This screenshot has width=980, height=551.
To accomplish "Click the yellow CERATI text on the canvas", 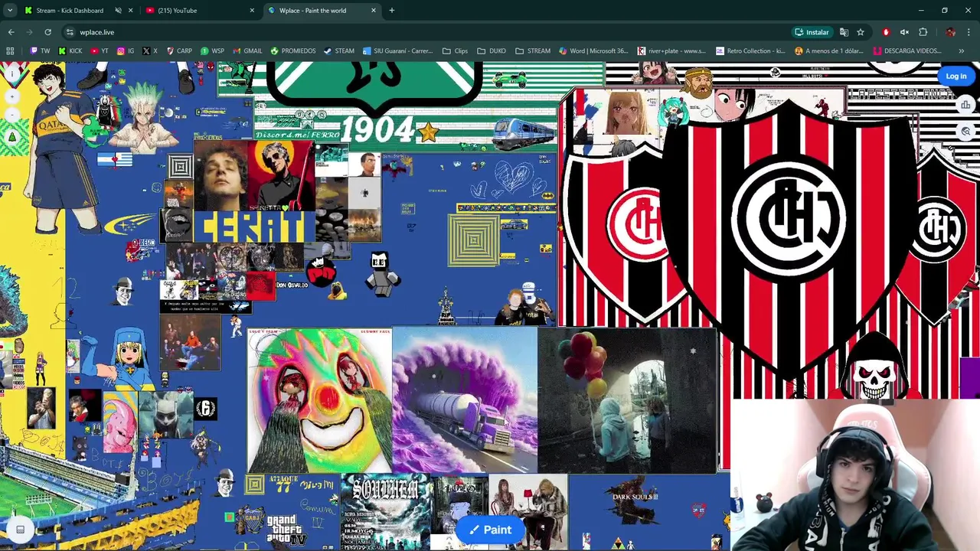I will point(253,228).
